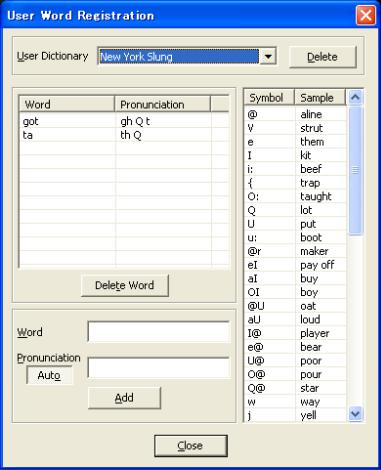Click the sample word 'boy'
The width and height of the screenshot is (381, 470).
click(309, 292)
